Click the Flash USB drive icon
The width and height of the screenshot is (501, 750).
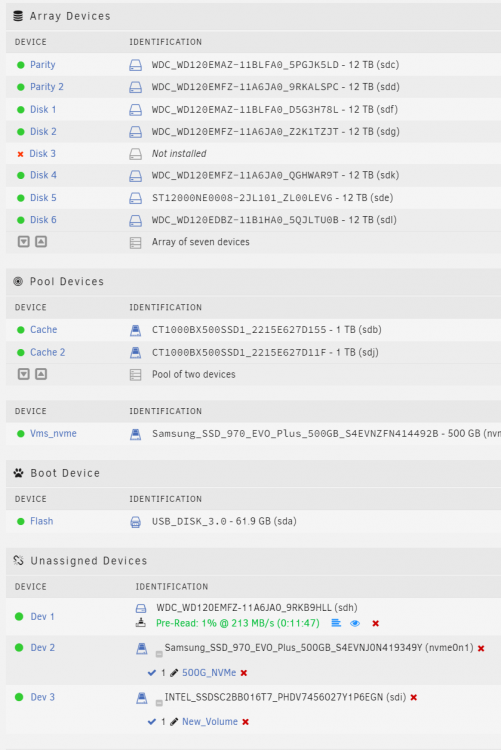point(135,522)
